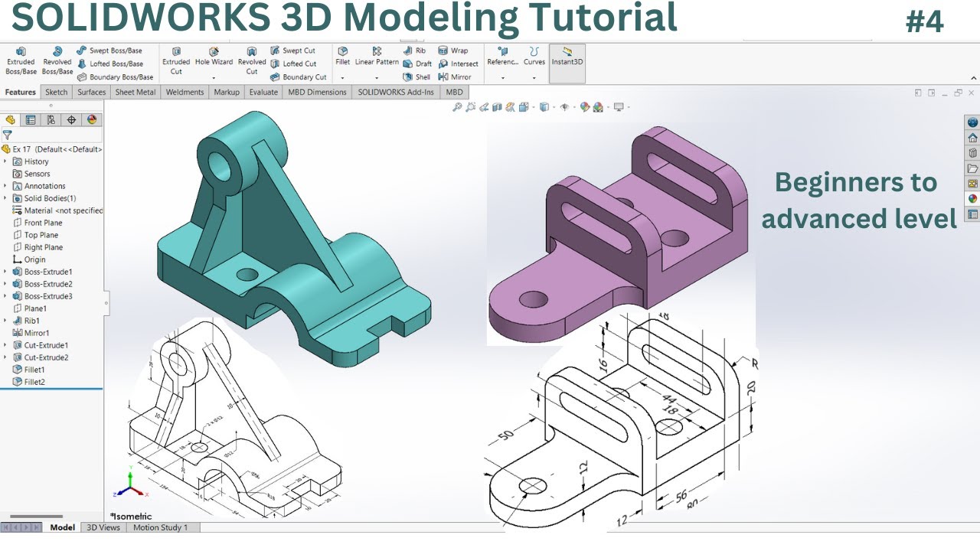Select the Draft feature tool
The height and width of the screenshot is (551, 980).
(417, 64)
